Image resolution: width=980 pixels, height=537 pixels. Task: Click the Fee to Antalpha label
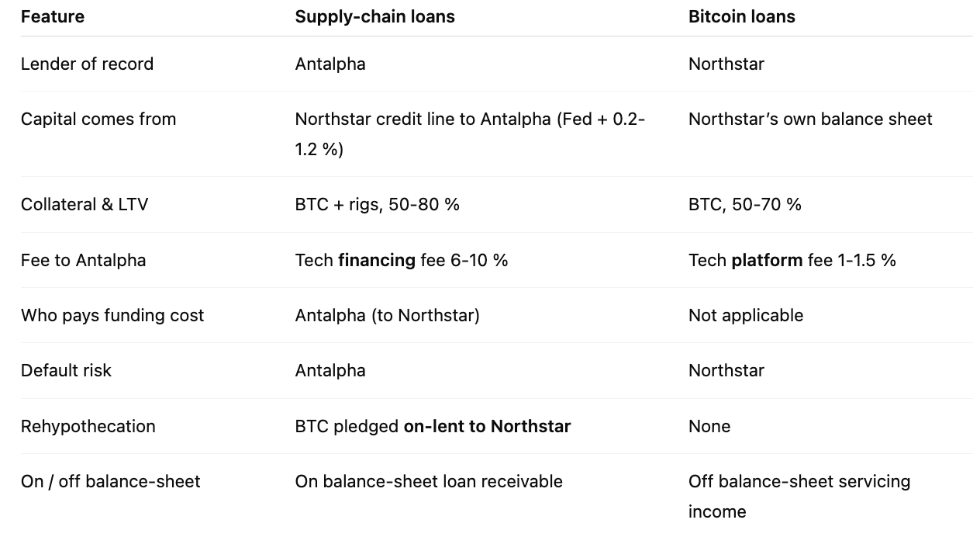point(83,260)
